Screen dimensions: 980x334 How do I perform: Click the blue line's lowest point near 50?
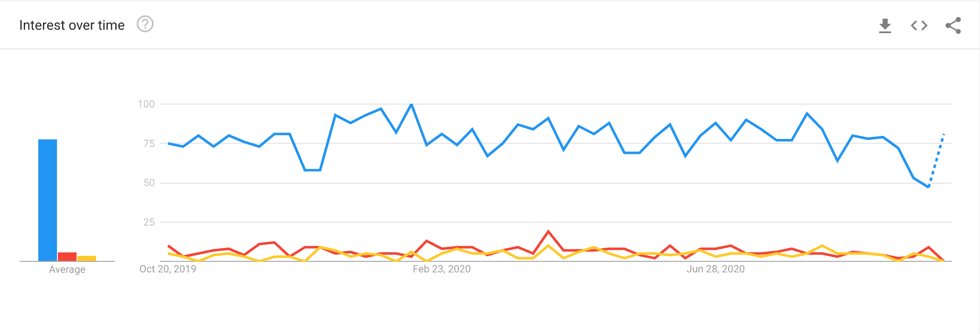pyautogui.click(x=928, y=187)
